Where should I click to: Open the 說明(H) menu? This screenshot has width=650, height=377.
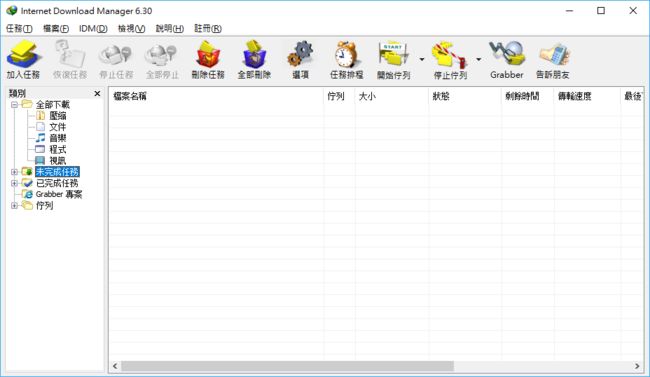170,28
